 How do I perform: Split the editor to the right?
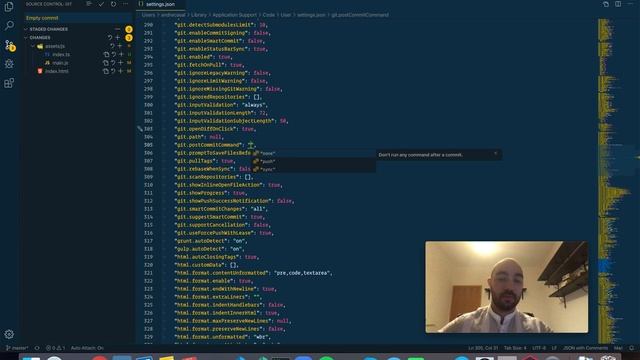point(618,4)
